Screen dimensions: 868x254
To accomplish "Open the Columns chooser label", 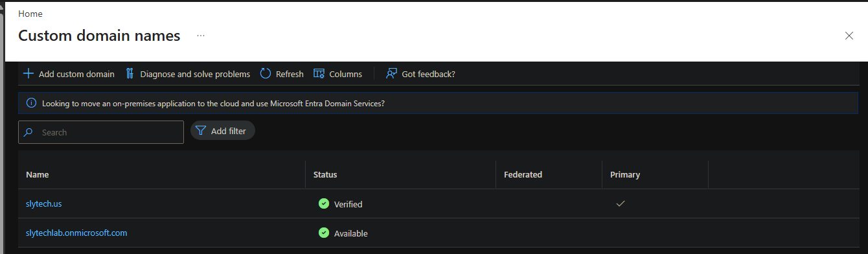I will click(x=346, y=74).
